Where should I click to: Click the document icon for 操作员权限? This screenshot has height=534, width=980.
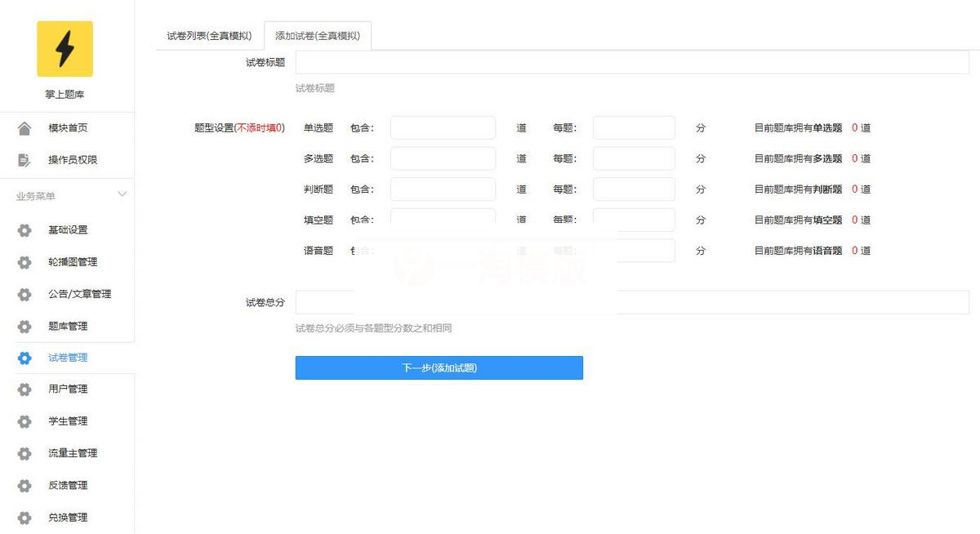click(x=24, y=160)
